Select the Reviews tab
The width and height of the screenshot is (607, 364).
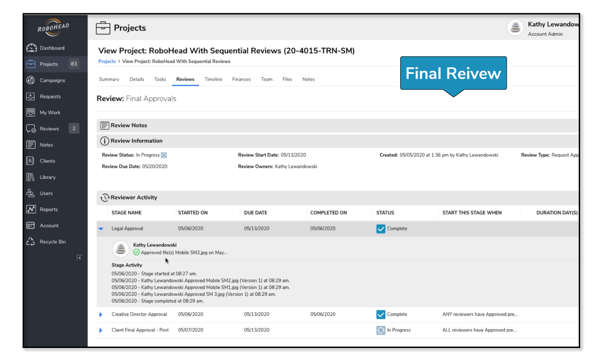click(x=185, y=79)
